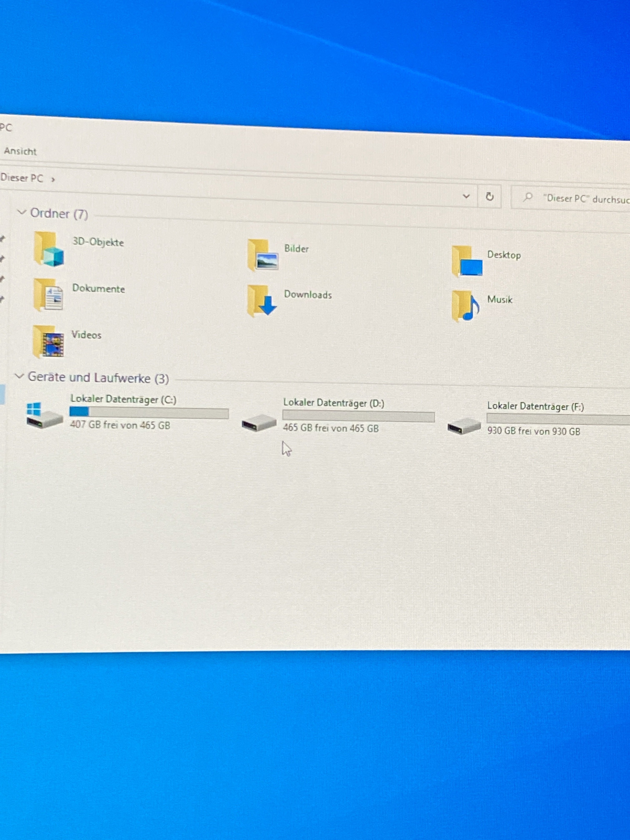Click Dieser PC in the breadcrumb path

click(22, 177)
